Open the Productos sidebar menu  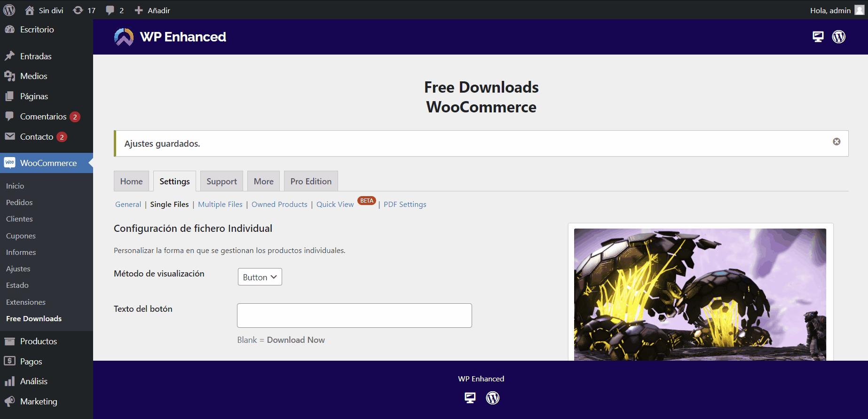pos(38,341)
